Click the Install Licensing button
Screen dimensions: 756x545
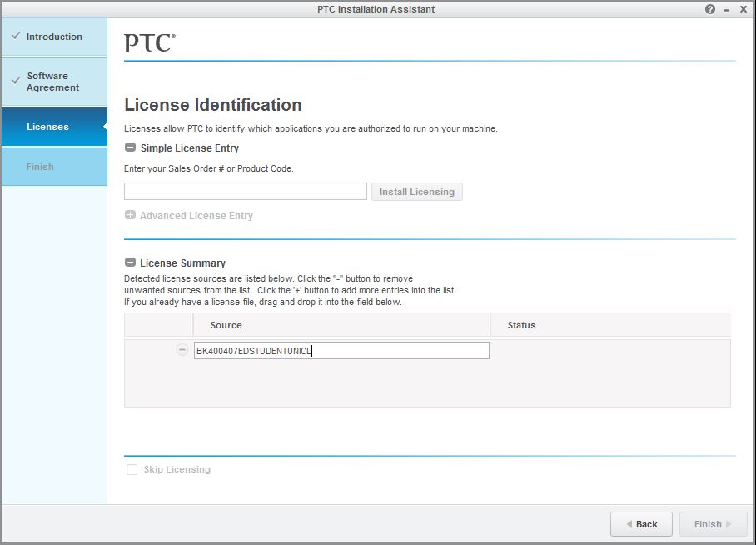(416, 192)
